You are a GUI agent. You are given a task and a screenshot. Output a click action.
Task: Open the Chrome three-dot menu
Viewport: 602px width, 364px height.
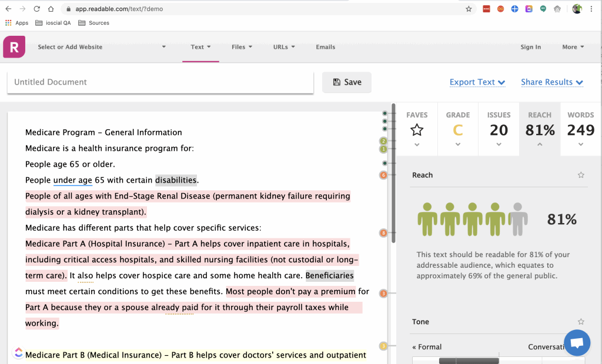tap(591, 9)
